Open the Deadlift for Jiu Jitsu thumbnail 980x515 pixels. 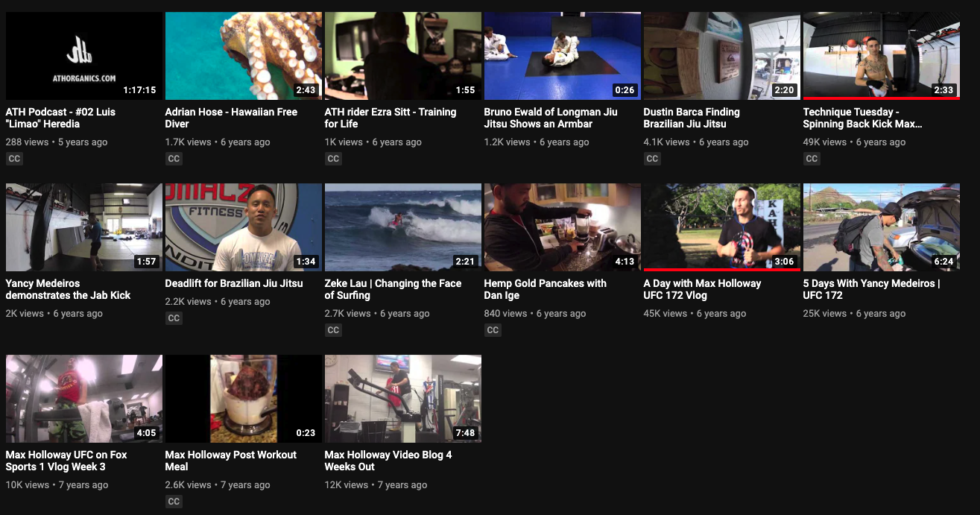click(244, 227)
